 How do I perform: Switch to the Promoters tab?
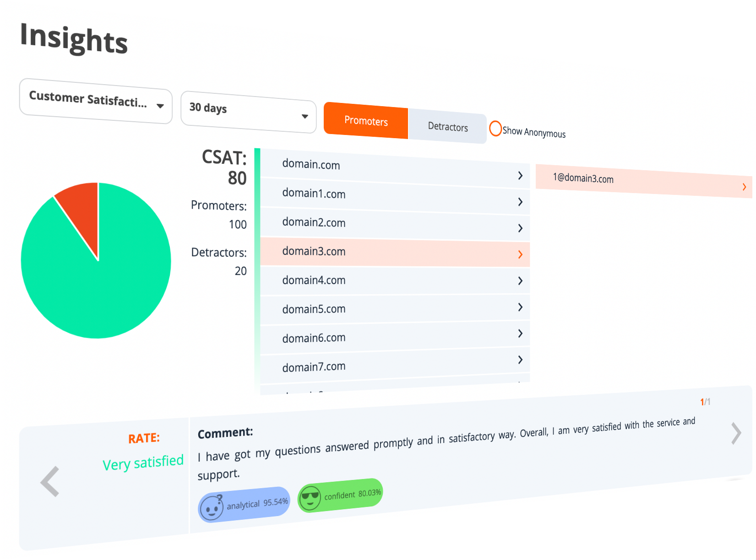(x=365, y=121)
